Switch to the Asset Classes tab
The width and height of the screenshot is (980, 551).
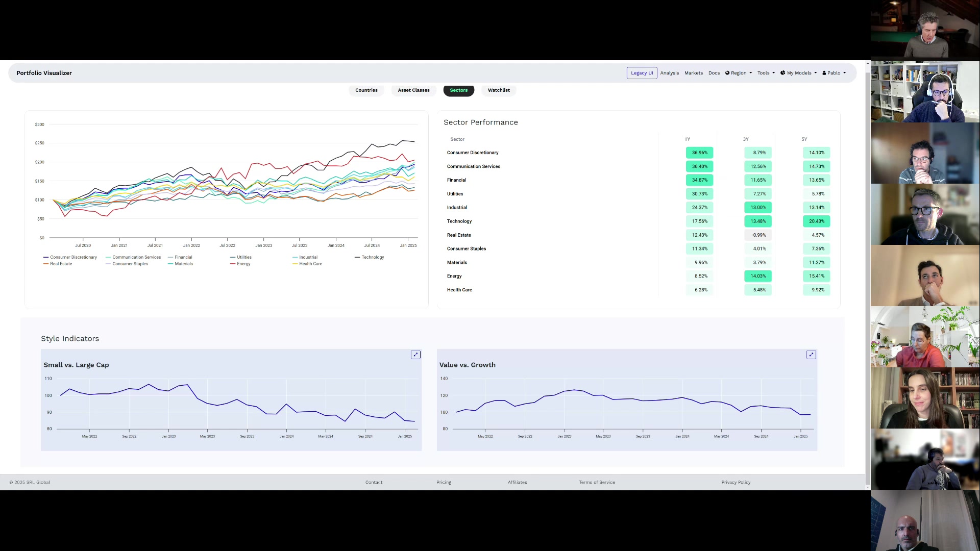pos(413,90)
